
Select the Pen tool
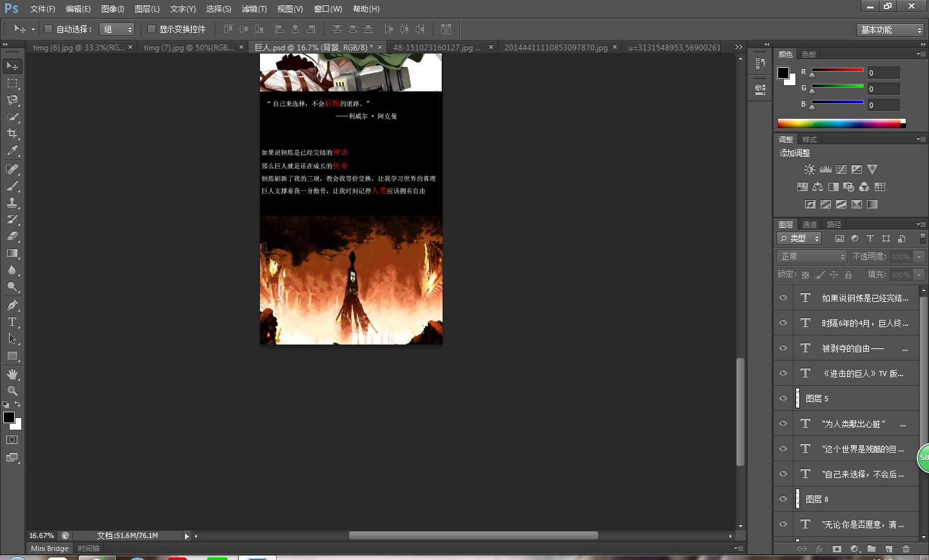pos(12,305)
